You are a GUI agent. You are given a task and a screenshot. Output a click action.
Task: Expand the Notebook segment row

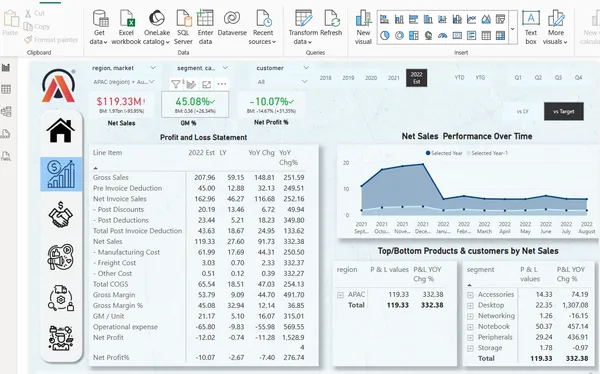tap(470, 327)
